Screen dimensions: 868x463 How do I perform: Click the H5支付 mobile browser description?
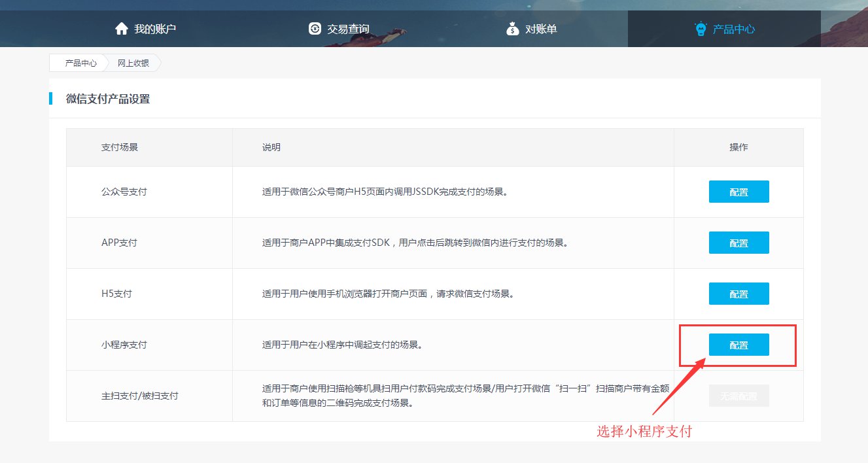tap(388, 294)
